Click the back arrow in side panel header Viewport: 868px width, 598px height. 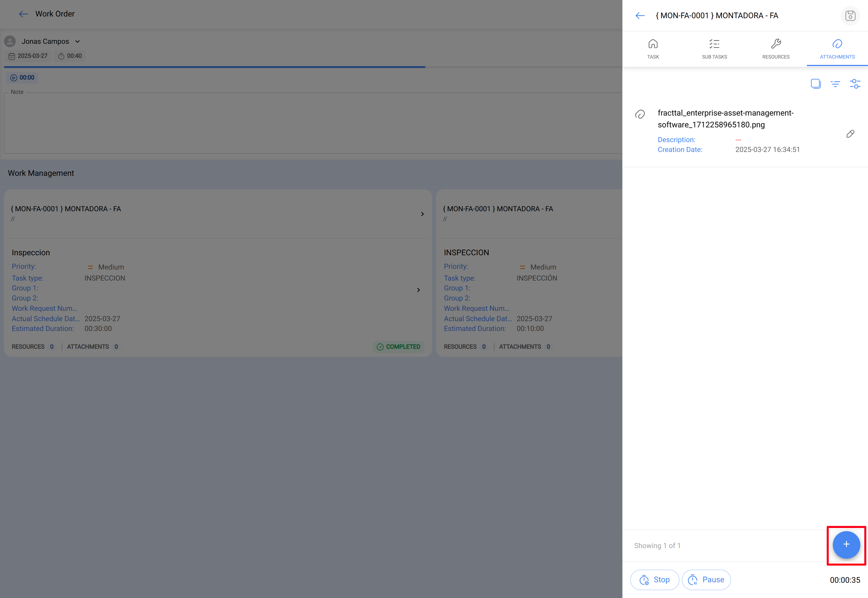640,15
